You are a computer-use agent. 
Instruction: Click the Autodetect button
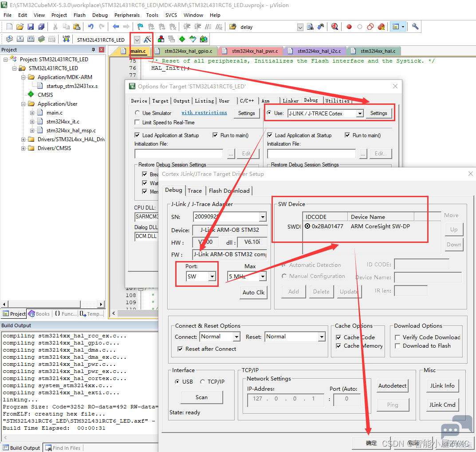393,386
